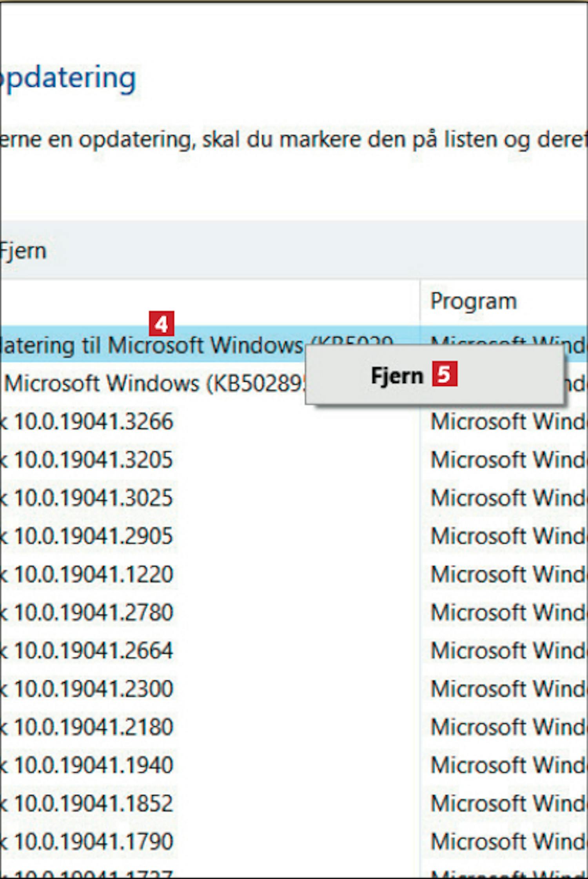Image resolution: width=588 pixels, height=879 pixels.
Task: Select row with version 10.0.19041.2300
Action: pos(294,689)
